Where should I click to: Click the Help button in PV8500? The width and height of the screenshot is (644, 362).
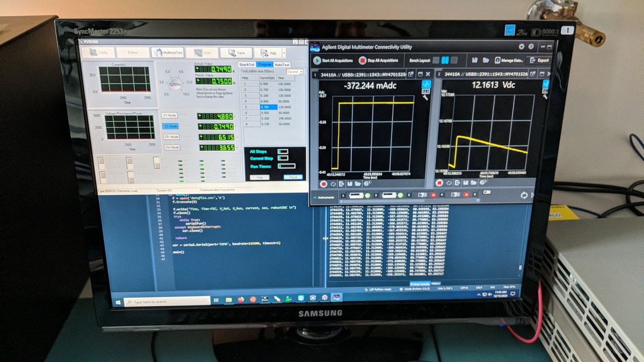point(268,53)
